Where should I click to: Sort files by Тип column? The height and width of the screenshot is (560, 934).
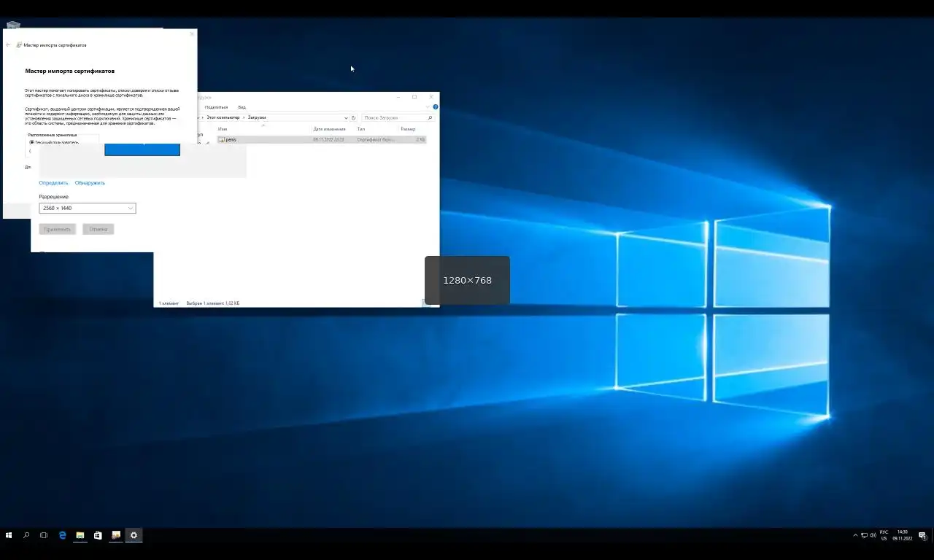click(x=360, y=129)
